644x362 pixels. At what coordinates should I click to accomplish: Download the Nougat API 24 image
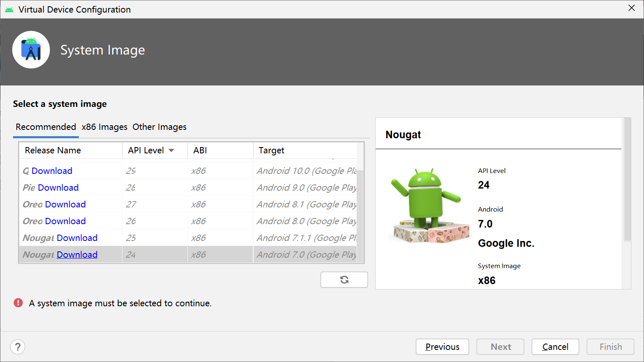77,255
